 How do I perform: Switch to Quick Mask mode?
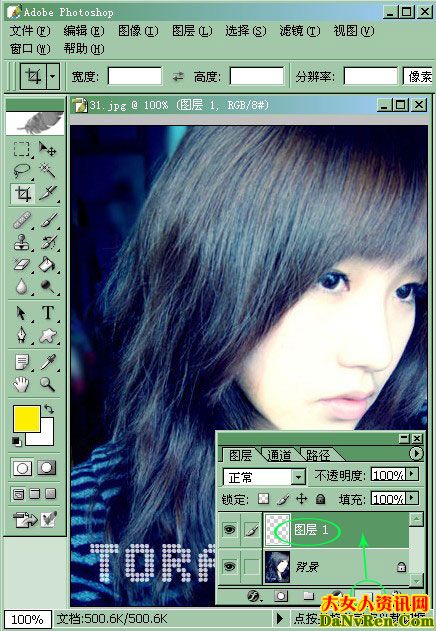click(x=47, y=468)
